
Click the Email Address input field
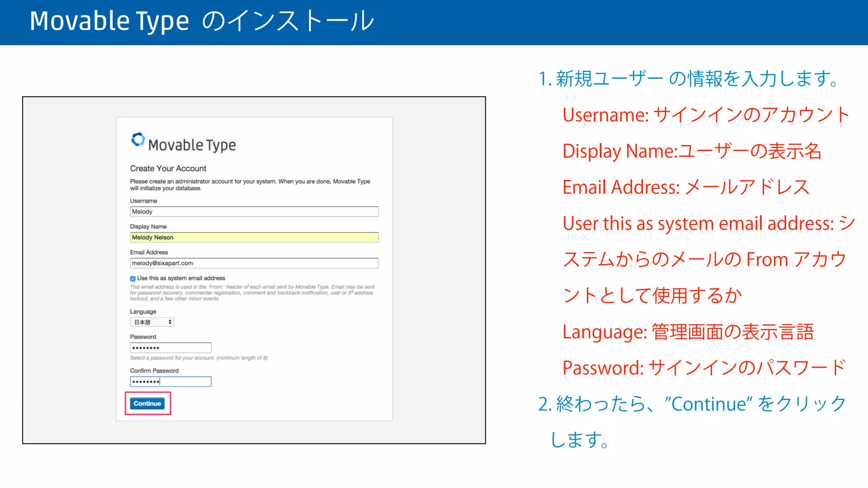(254, 263)
